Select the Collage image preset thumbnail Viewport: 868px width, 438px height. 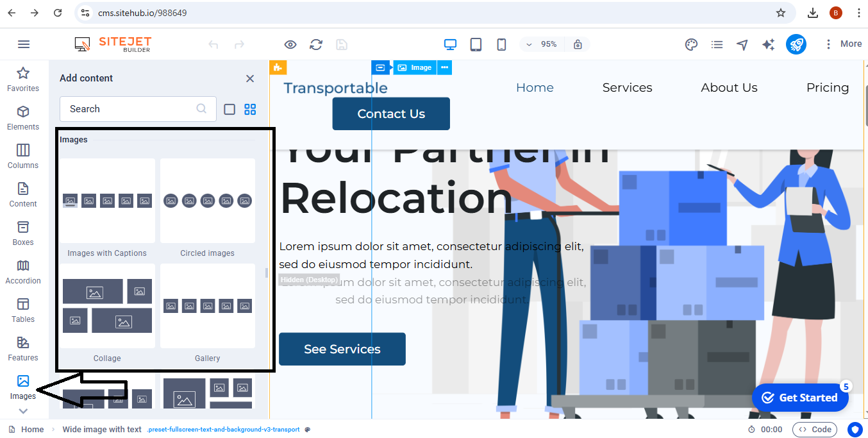click(x=107, y=306)
